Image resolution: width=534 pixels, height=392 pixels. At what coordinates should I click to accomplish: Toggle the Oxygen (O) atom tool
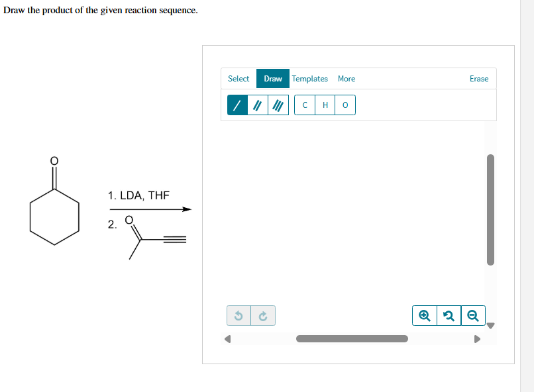click(x=344, y=105)
